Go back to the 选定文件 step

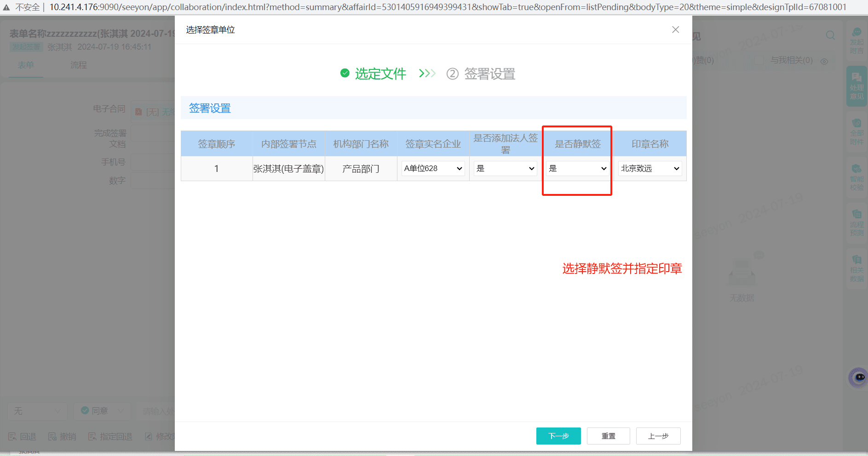pyautogui.click(x=380, y=74)
